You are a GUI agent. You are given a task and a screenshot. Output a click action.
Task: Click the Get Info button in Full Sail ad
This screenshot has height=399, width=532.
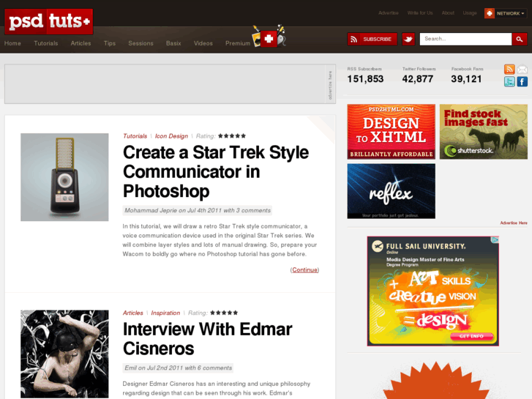coord(471,336)
